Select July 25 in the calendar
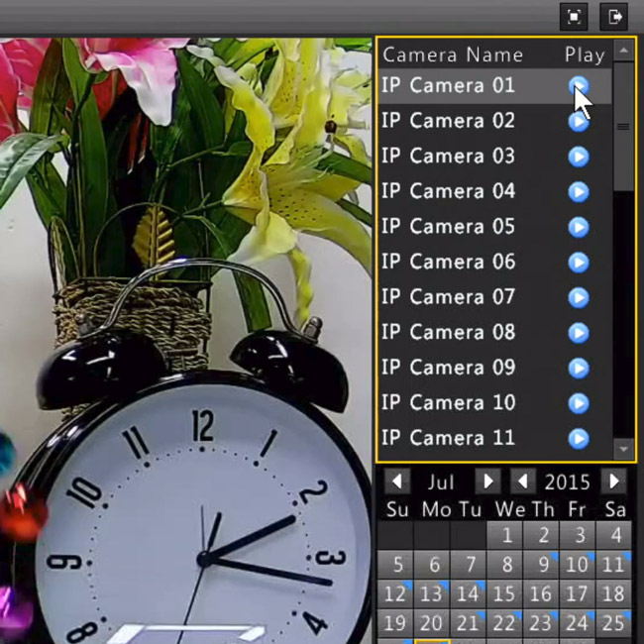The width and height of the screenshot is (644, 644). [x=613, y=623]
